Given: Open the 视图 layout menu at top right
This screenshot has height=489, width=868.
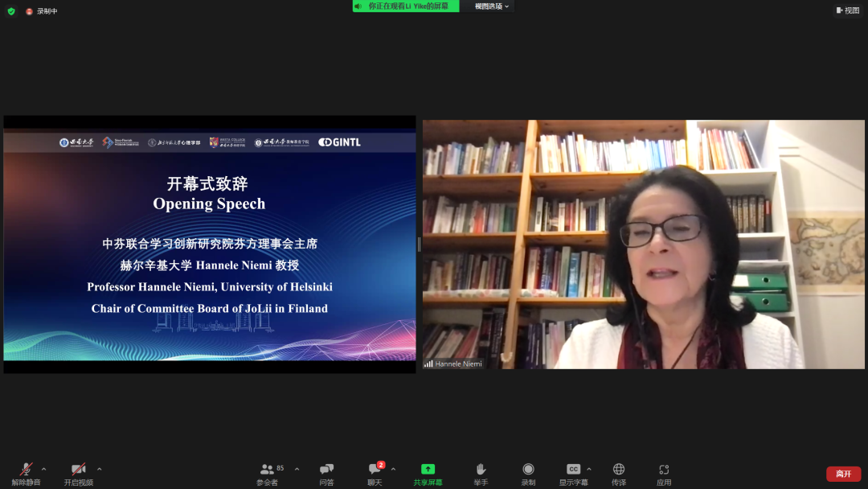Looking at the screenshot, I should point(848,10).
